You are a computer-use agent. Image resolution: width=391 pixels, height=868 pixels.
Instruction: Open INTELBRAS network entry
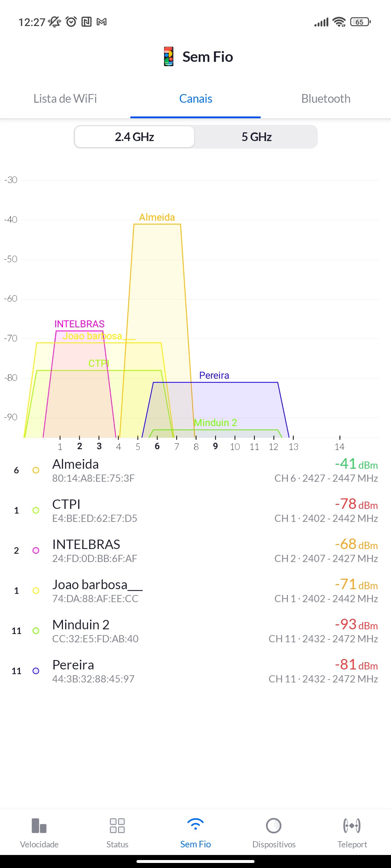tap(195, 550)
